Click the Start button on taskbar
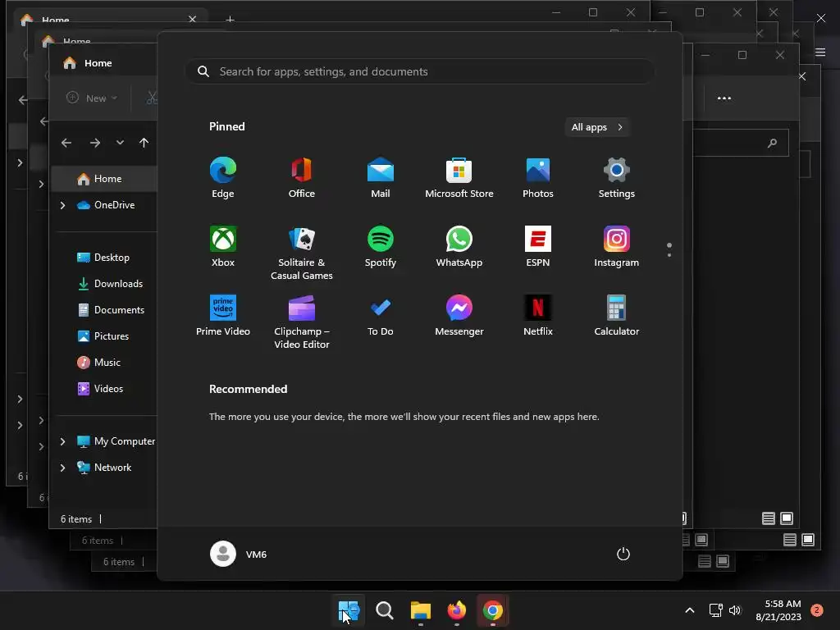The image size is (840, 630). [x=348, y=610]
